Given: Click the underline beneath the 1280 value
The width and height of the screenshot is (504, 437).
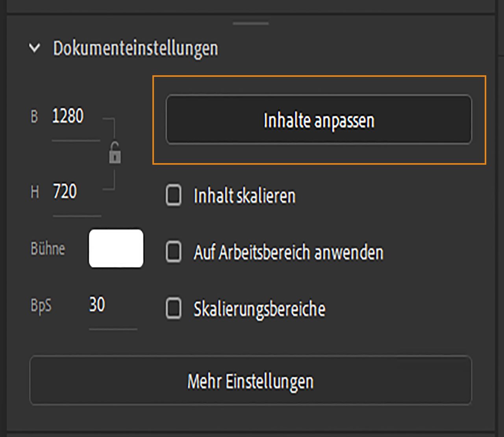Looking at the screenshot, I should click(x=76, y=140).
